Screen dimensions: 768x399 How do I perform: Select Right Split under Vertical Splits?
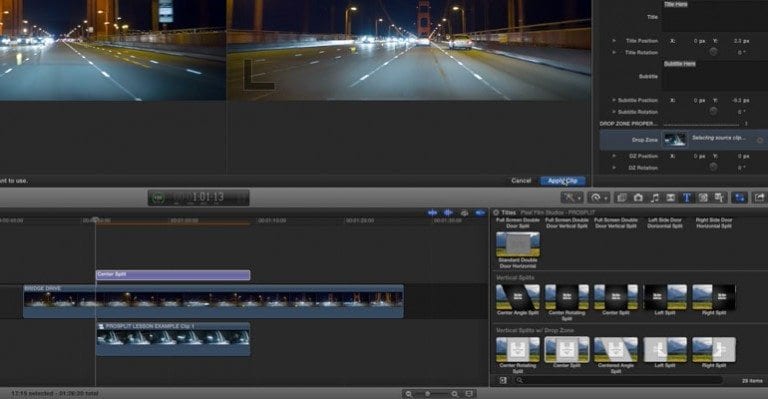[x=714, y=297]
